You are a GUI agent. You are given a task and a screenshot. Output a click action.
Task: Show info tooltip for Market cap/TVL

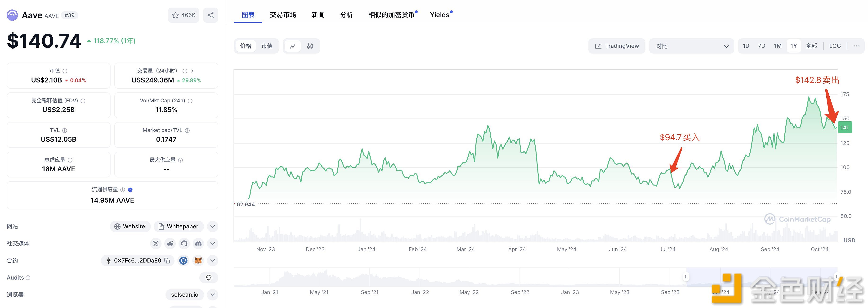pyautogui.click(x=187, y=131)
